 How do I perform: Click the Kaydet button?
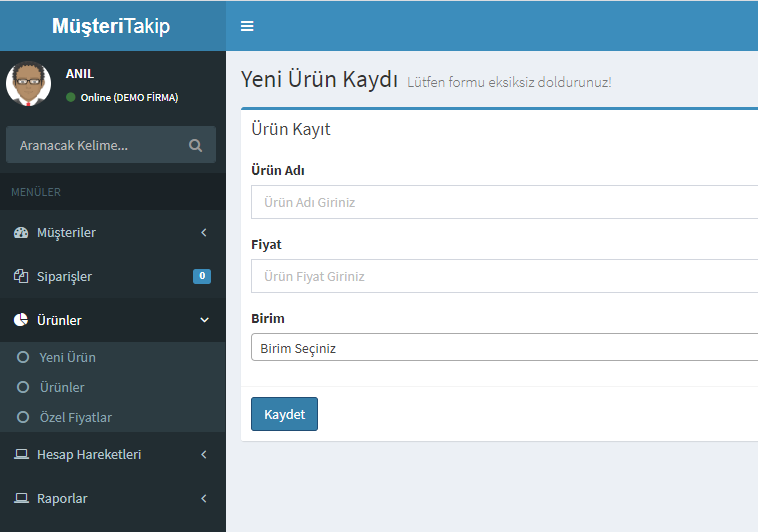click(x=284, y=414)
